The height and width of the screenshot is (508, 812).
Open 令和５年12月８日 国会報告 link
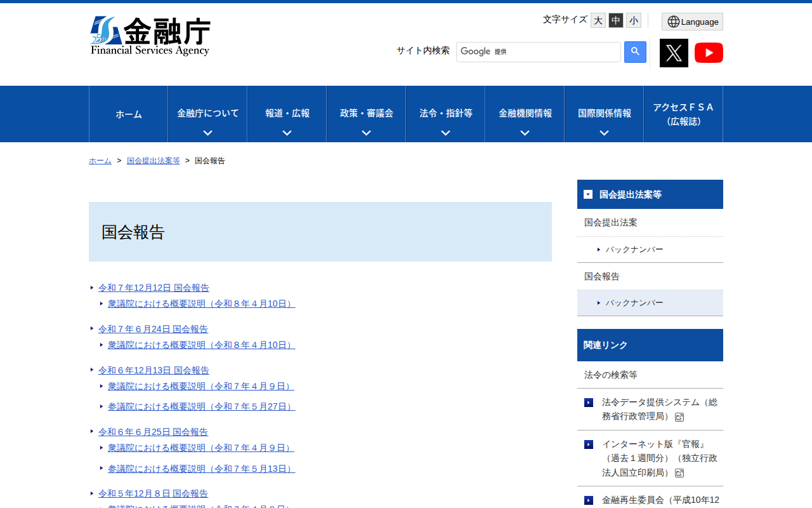153,493
